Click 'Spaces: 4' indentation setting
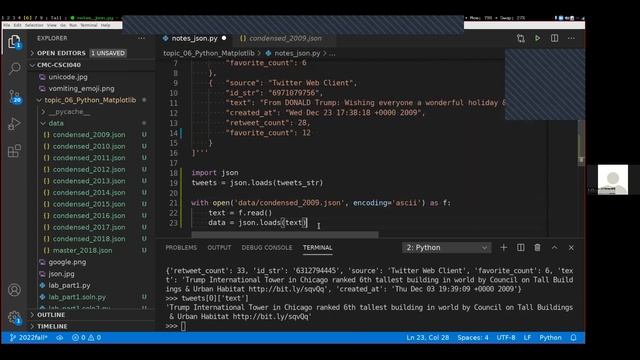The image size is (640, 360). [473, 338]
